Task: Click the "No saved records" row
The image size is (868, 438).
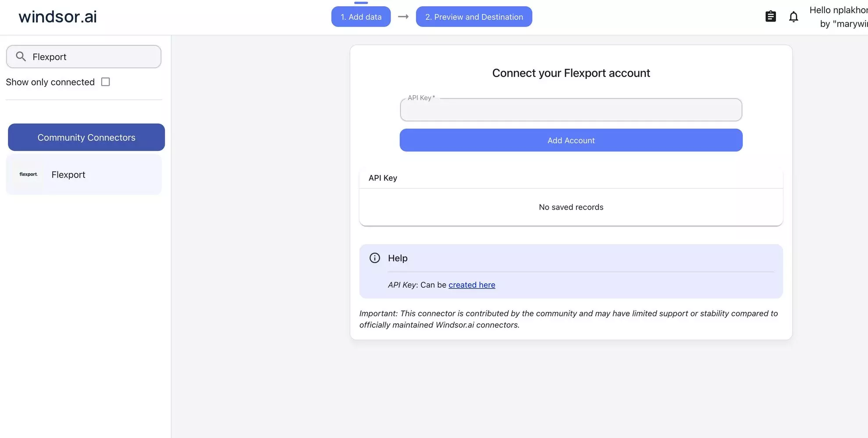Action: pyautogui.click(x=571, y=207)
